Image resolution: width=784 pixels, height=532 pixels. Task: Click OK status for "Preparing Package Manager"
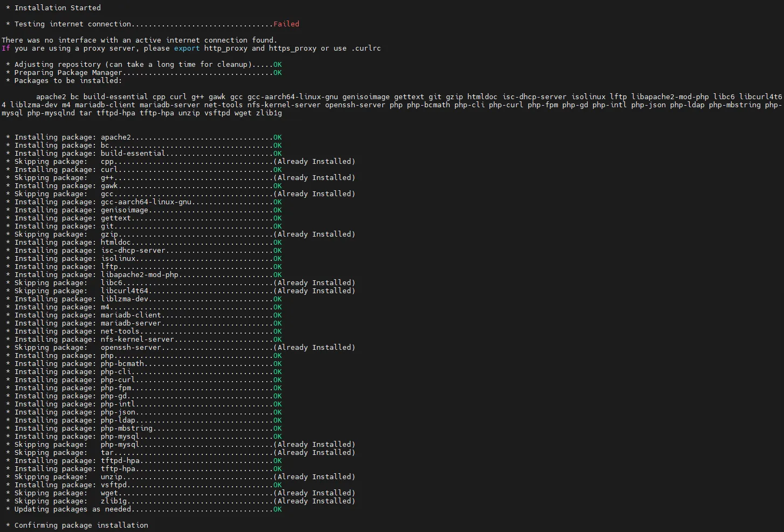click(x=277, y=73)
